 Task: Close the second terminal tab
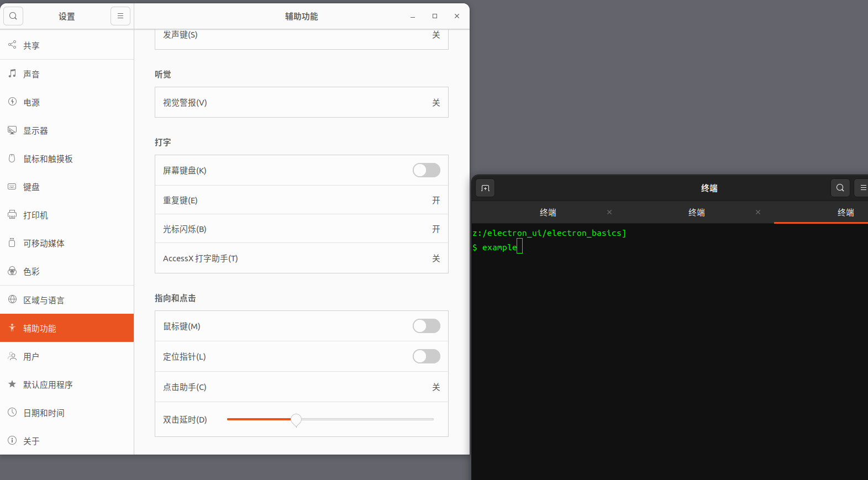[x=758, y=212]
